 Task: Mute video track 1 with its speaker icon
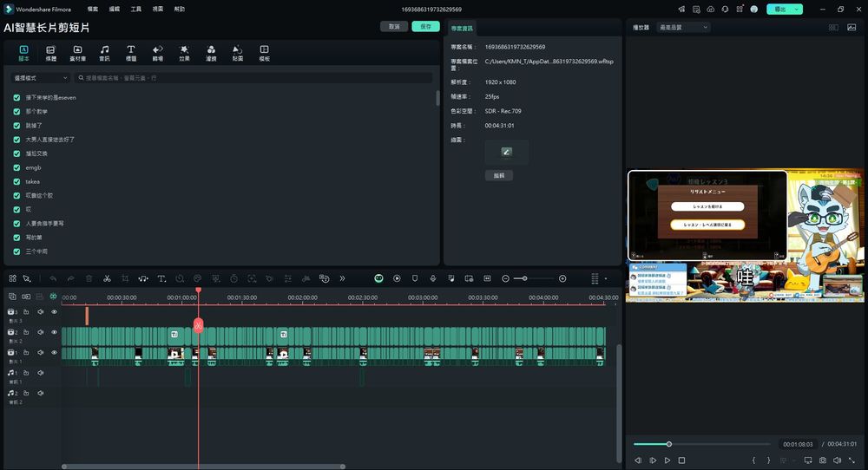click(x=41, y=352)
